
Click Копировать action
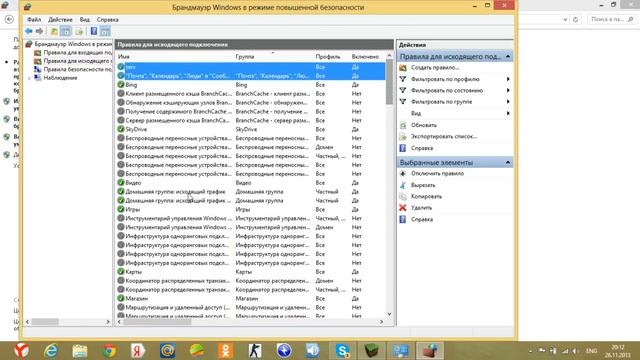coord(426,197)
